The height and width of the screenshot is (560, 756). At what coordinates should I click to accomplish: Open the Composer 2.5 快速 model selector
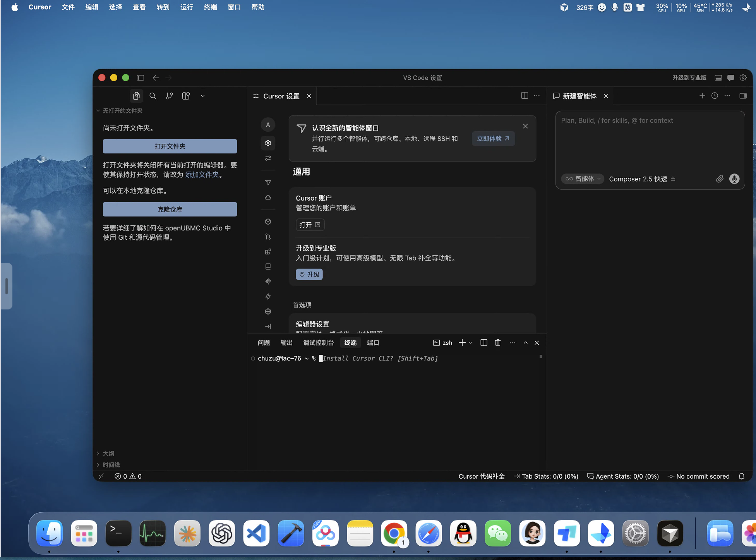(642, 179)
